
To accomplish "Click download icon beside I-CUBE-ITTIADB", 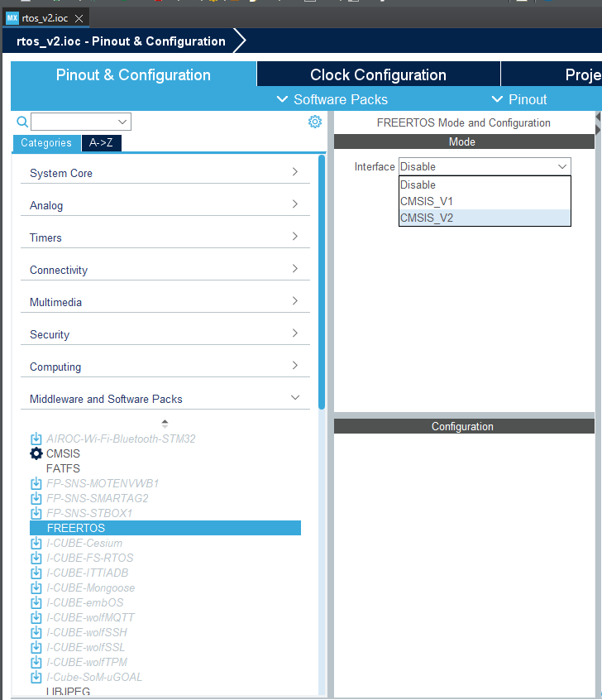I will 36,573.
